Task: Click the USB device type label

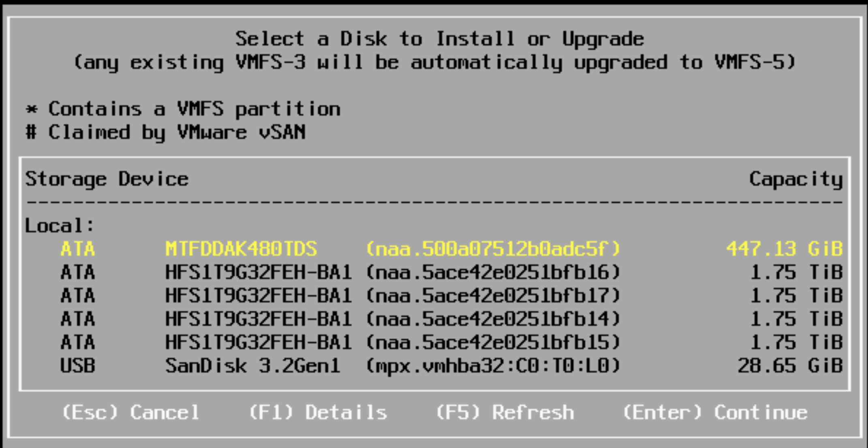Action: coord(77,366)
